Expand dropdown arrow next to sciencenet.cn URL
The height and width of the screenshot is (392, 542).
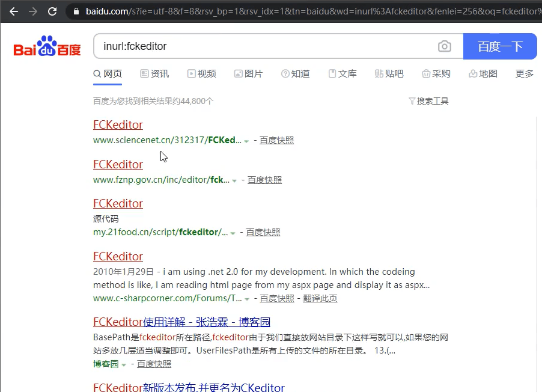coord(246,141)
